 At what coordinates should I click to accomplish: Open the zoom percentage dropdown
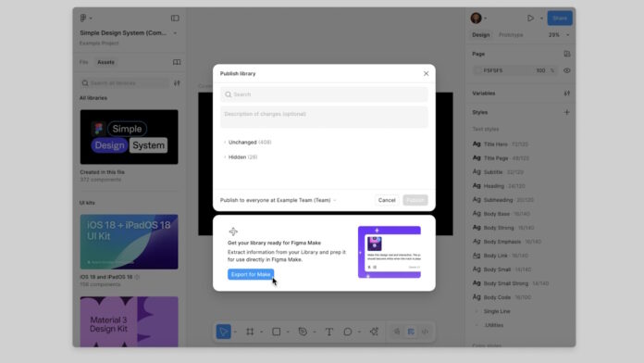click(559, 35)
